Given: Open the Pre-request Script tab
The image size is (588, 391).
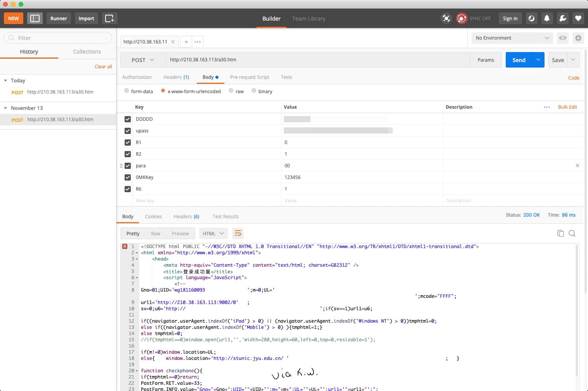Looking at the screenshot, I should coord(250,77).
